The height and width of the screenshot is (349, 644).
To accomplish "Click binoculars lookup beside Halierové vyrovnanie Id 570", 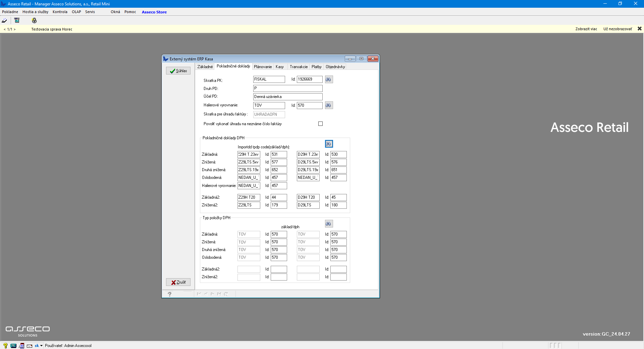I will [328, 105].
